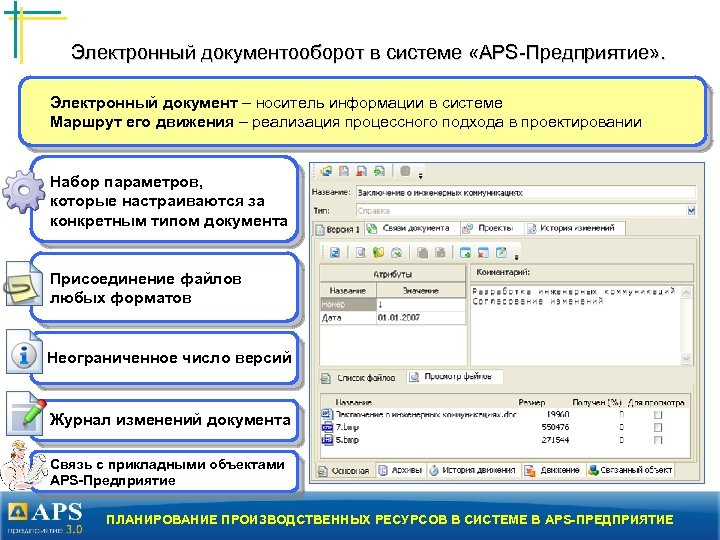Click the Номер value cell containing 1
The width and height of the screenshot is (720, 540).
click(x=421, y=304)
